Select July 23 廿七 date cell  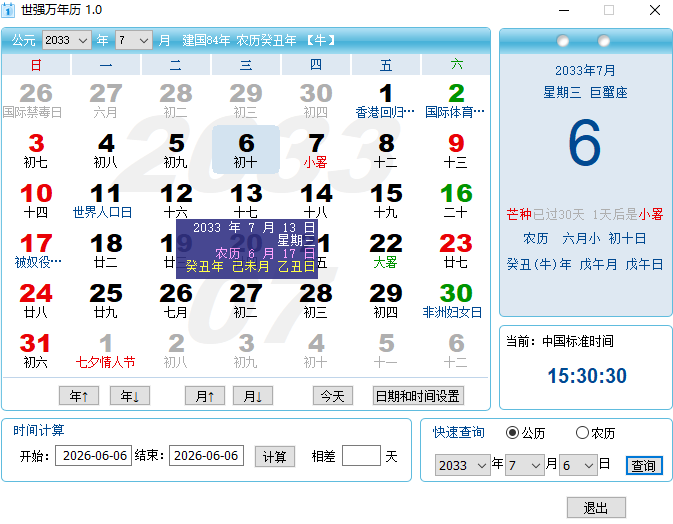[x=455, y=250]
